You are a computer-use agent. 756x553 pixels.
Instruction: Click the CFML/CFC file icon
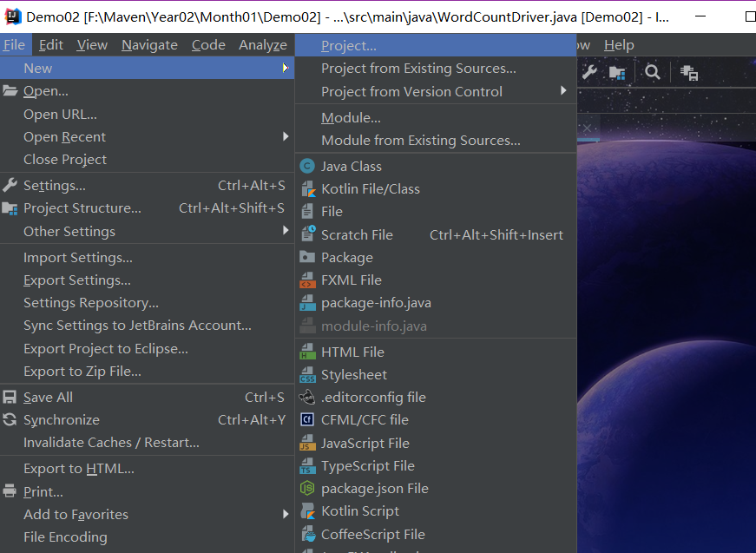tap(307, 419)
